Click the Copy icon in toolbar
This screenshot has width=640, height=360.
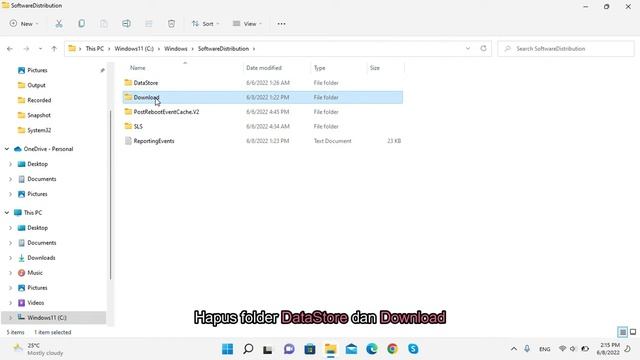(82, 24)
